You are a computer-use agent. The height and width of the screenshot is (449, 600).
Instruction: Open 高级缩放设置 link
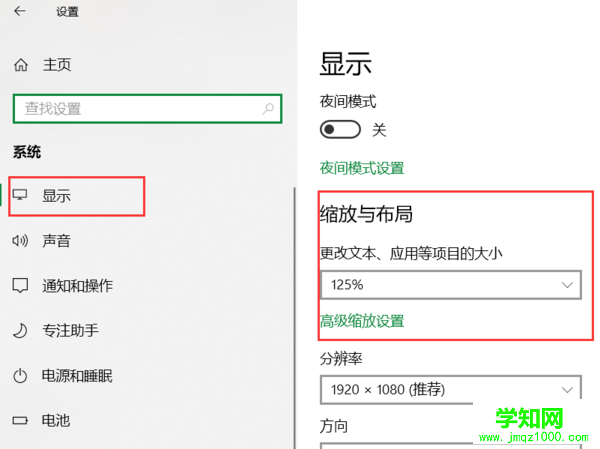362,321
